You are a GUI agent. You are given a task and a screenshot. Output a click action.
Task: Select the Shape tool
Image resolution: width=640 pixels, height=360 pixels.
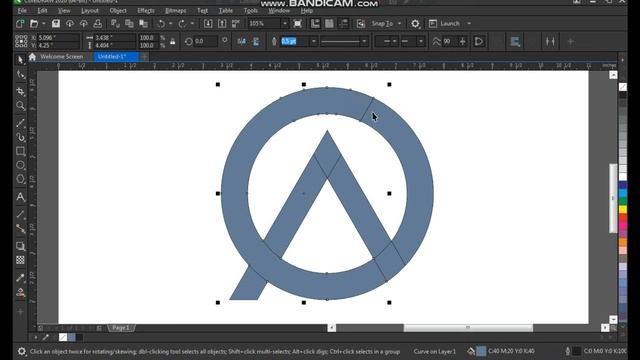tap(20, 75)
